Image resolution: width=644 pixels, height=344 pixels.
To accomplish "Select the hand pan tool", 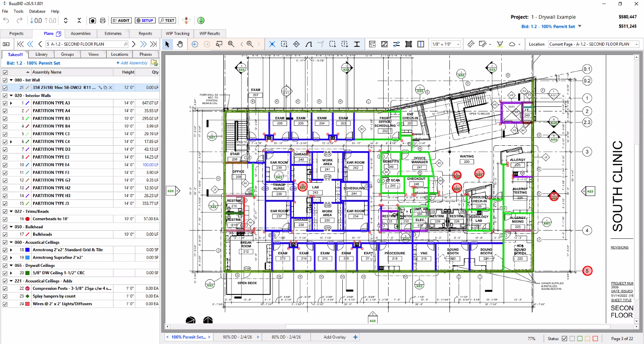I will tap(180, 44).
